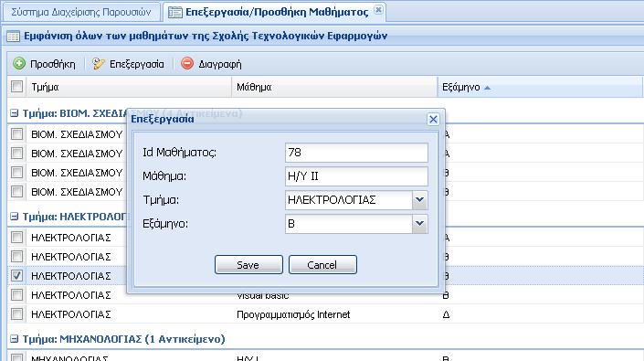Check the second ΒΙΟΜ. ΣΧΕΔΙΑΣΜΟΥ row checkbox
Viewport: 644px width, 361px height.
(16, 154)
